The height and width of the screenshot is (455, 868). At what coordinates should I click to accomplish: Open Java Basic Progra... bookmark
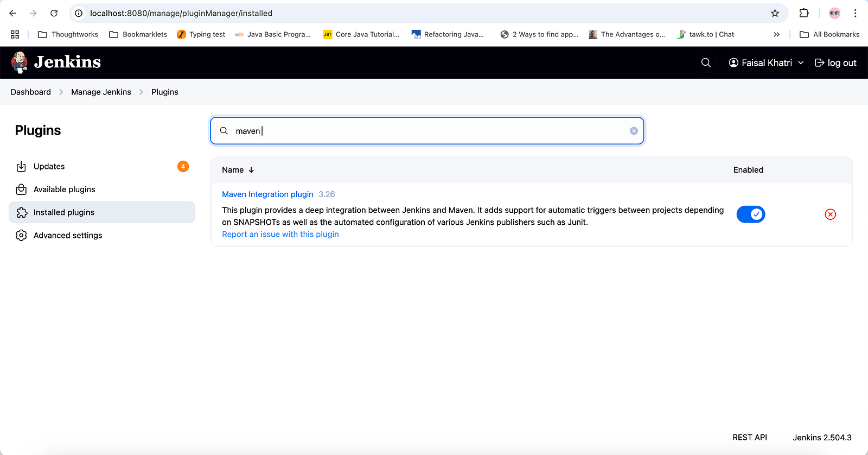click(x=273, y=34)
